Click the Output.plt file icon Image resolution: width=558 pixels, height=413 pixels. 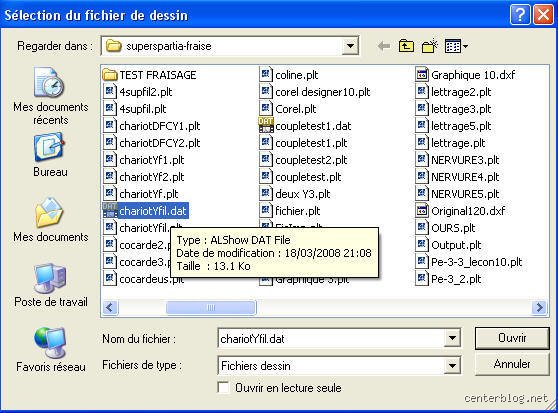point(422,245)
